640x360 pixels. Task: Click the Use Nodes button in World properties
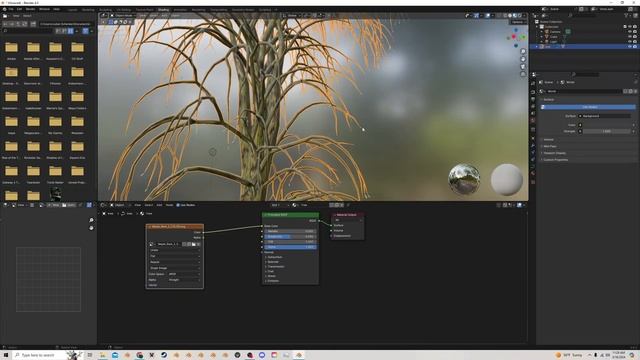pos(588,107)
